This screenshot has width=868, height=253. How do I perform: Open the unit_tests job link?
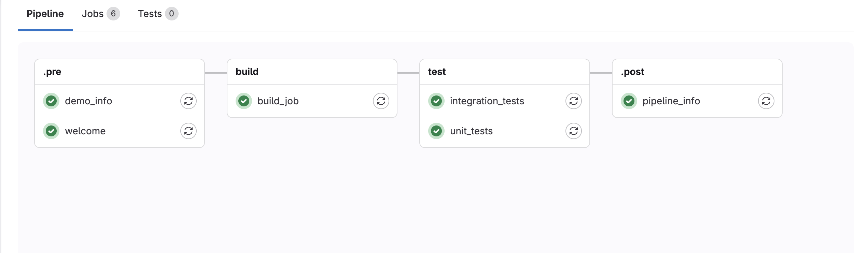(471, 131)
